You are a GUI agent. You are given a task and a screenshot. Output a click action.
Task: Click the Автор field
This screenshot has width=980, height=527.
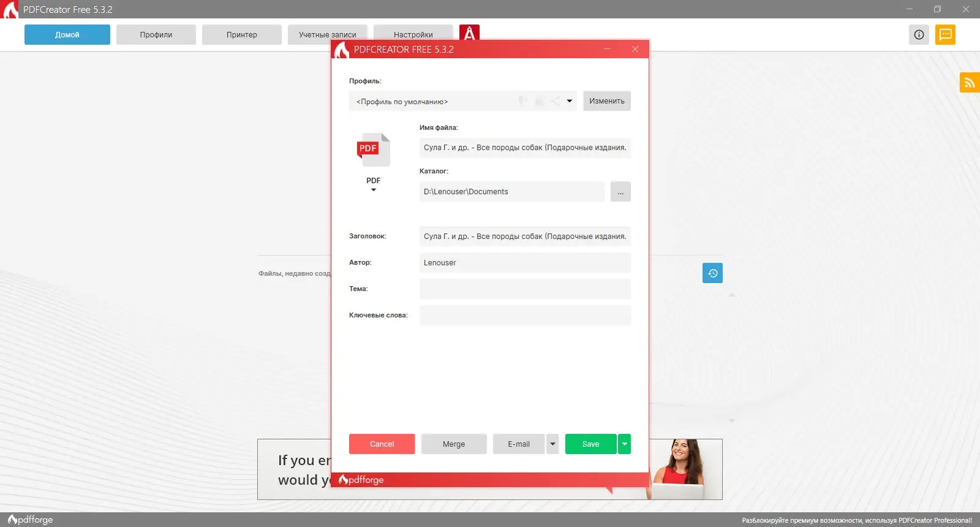point(525,263)
